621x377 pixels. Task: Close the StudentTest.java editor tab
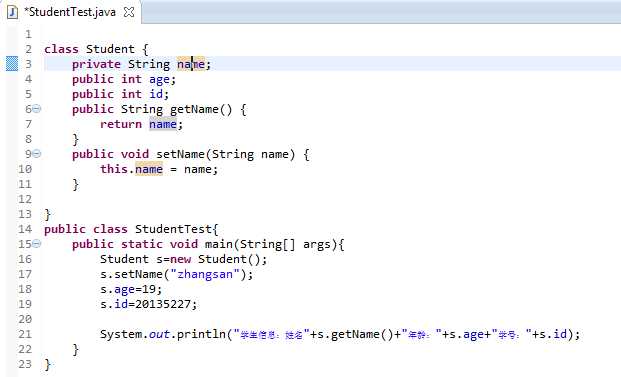(129, 12)
